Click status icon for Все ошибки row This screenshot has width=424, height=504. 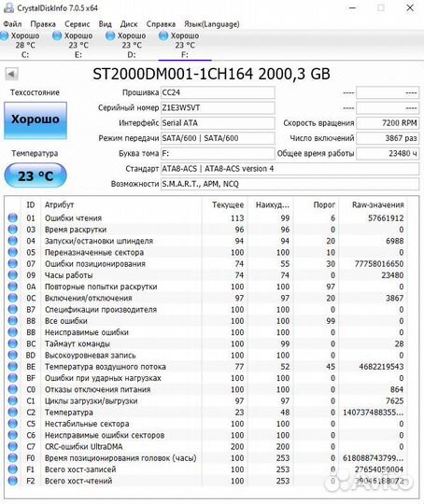[x=13, y=320]
